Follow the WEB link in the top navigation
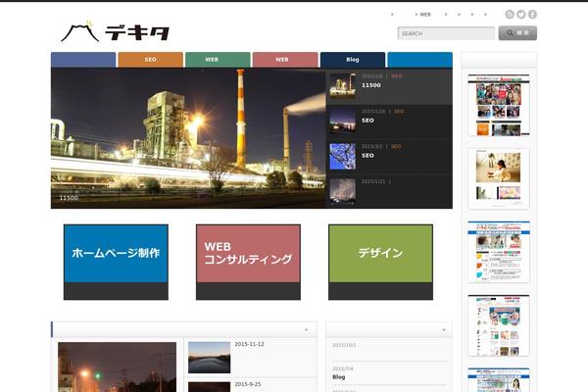This screenshot has height=392, width=588. [x=425, y=15]
